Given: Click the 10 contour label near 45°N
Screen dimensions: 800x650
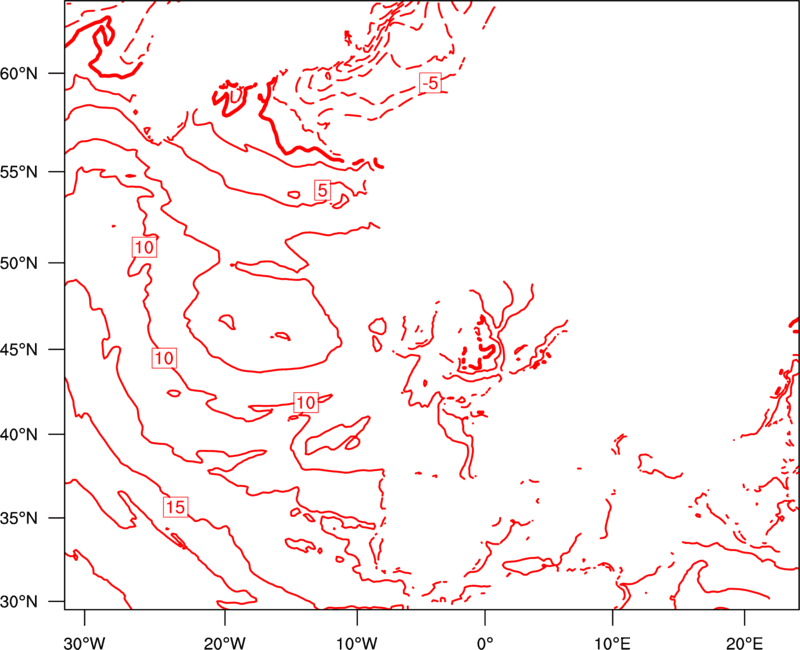Looking at the screenshot, I should click(164, 358).
